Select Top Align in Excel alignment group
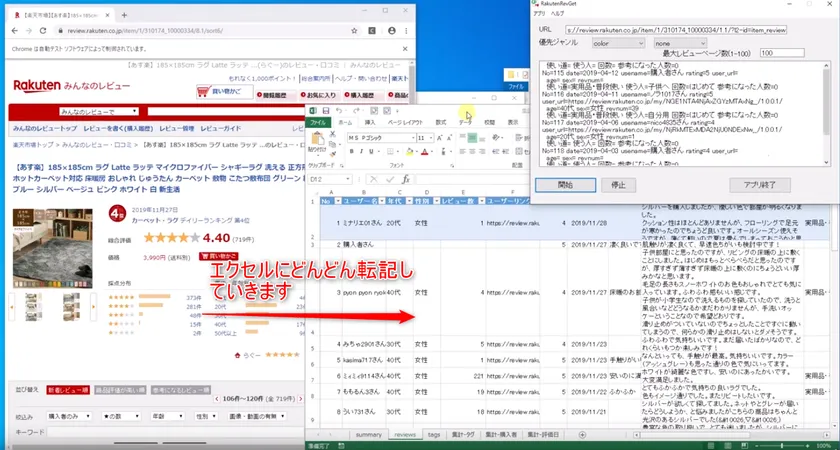Screen dimensions: 840x450 pyautogui.click(x=463, y=138)
